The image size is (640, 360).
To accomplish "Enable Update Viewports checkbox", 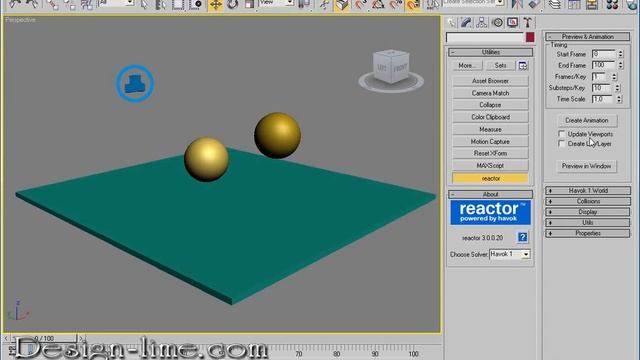I will tap(562, 134).
